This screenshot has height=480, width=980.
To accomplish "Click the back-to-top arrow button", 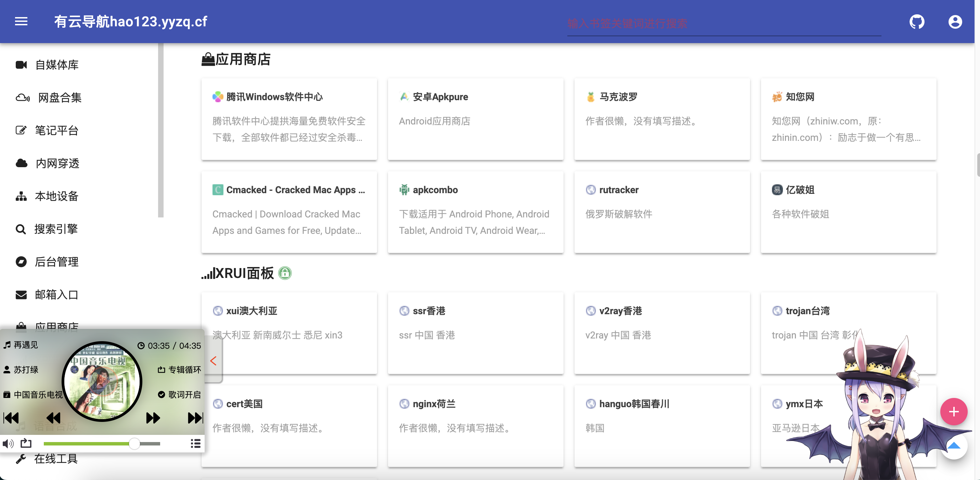I will click(x=954, y=446).
